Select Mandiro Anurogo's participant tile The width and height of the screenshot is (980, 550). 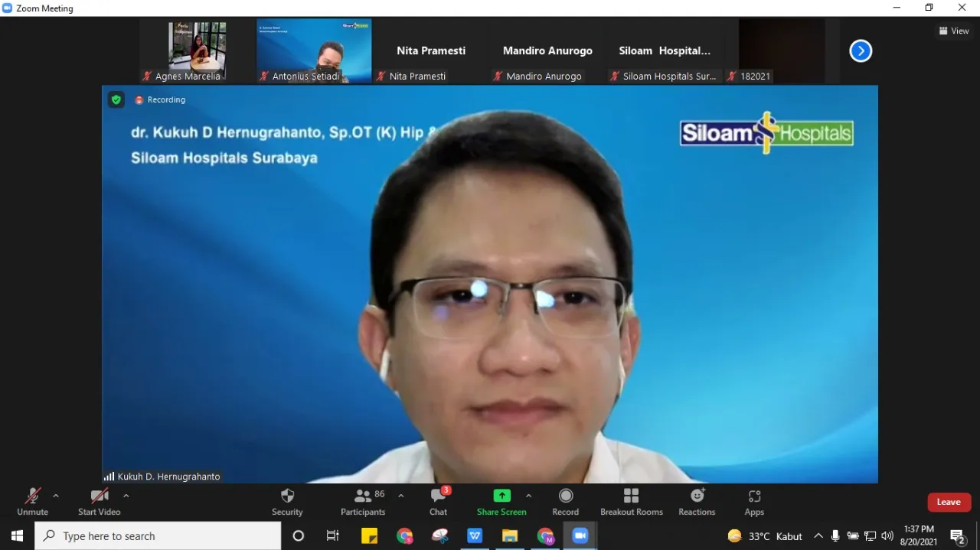coord(547,51)
